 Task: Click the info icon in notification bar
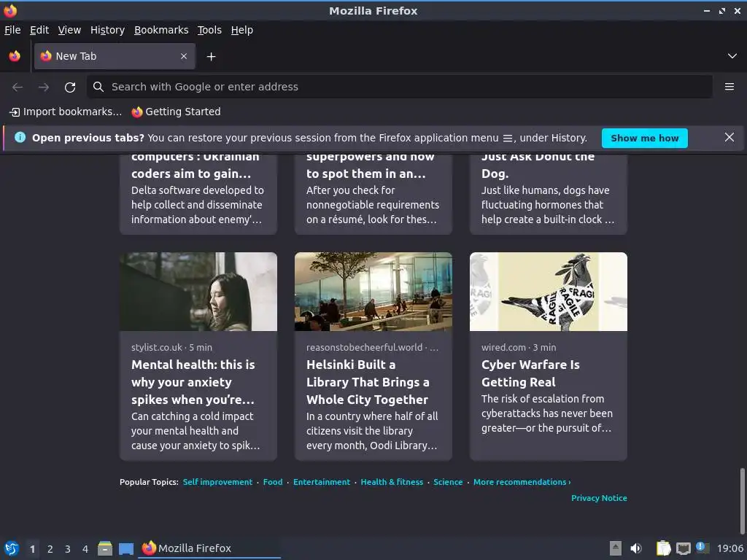20,138
